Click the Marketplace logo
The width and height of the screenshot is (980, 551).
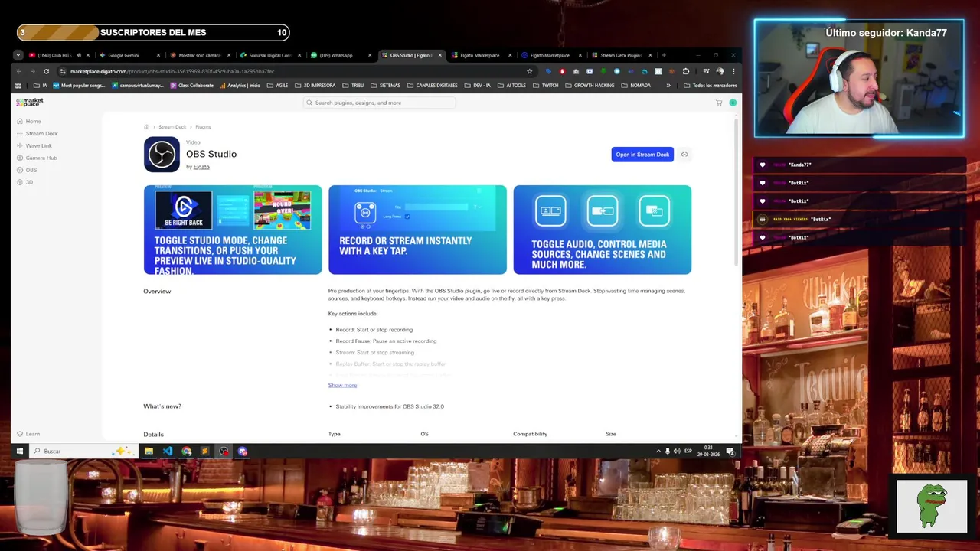coord(29,103)
